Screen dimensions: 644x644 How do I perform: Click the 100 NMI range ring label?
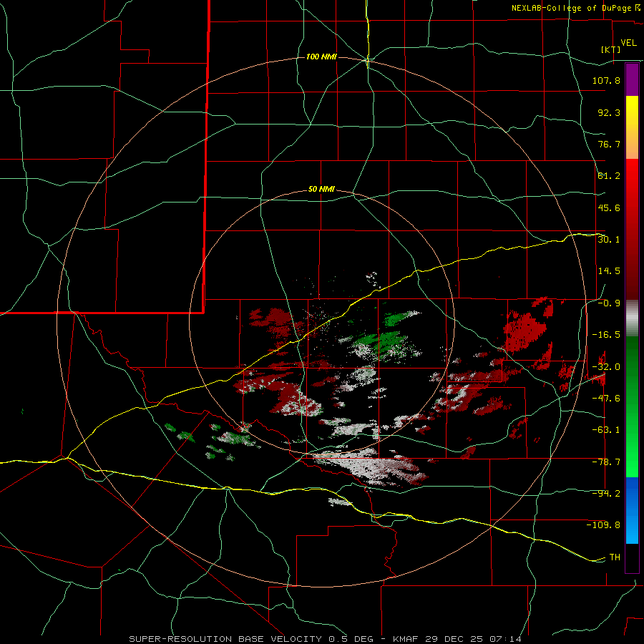[x=321, y=57]
